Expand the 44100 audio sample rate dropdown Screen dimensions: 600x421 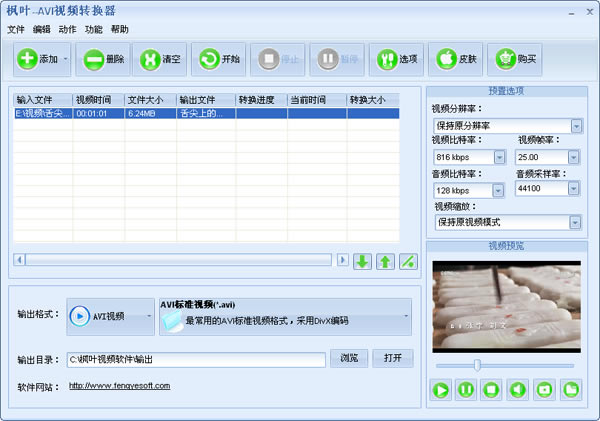tap(573, 188)
